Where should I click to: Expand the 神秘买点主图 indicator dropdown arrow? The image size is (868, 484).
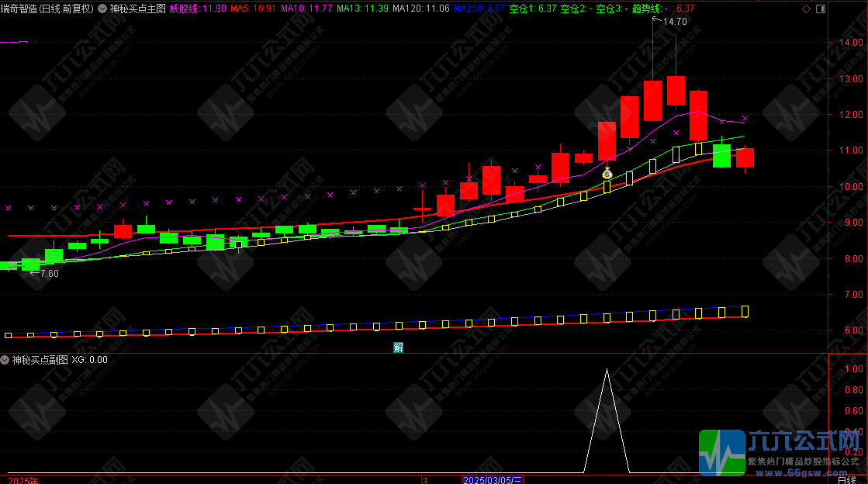pos(103,9)
